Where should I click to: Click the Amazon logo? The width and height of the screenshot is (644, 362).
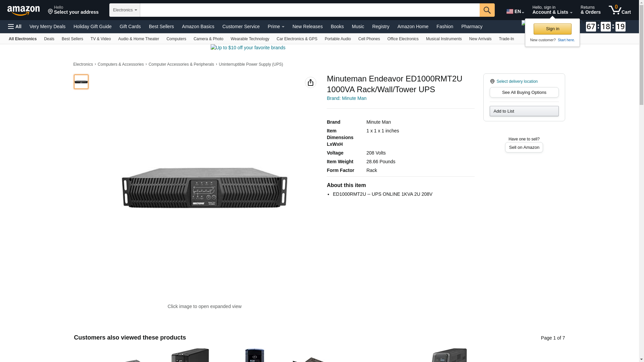point(23,10)
